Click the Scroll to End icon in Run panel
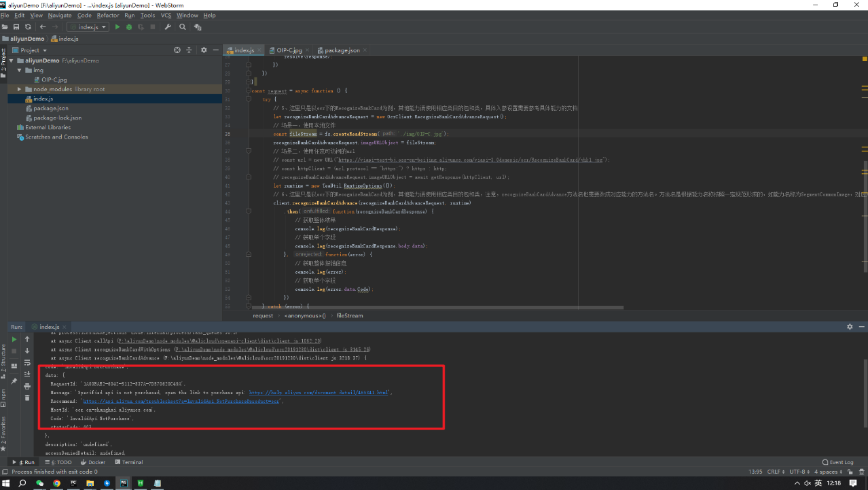 (x=27, y=374)
